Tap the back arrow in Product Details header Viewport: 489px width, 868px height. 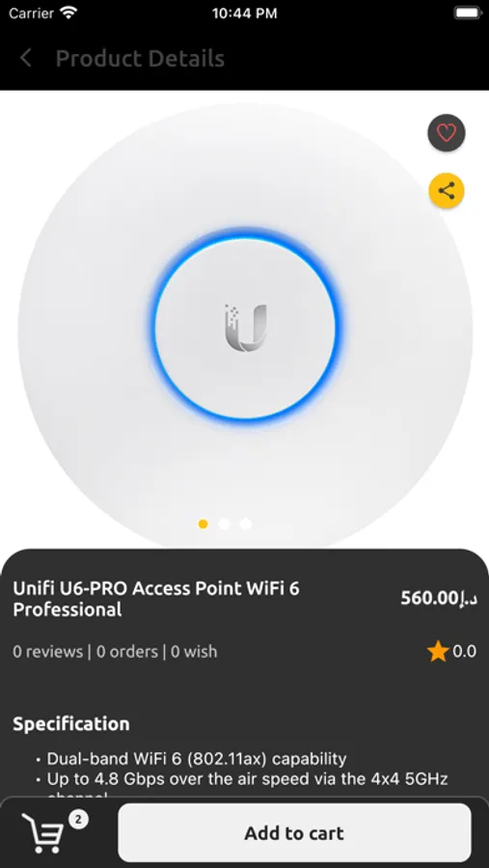click(26, 58)
